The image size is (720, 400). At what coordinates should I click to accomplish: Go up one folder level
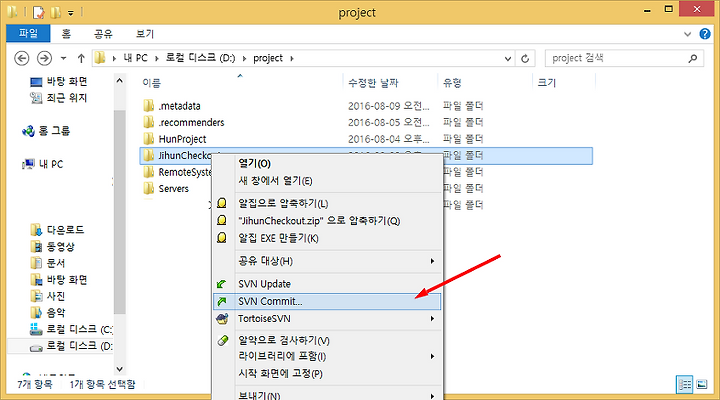(81, 58)
